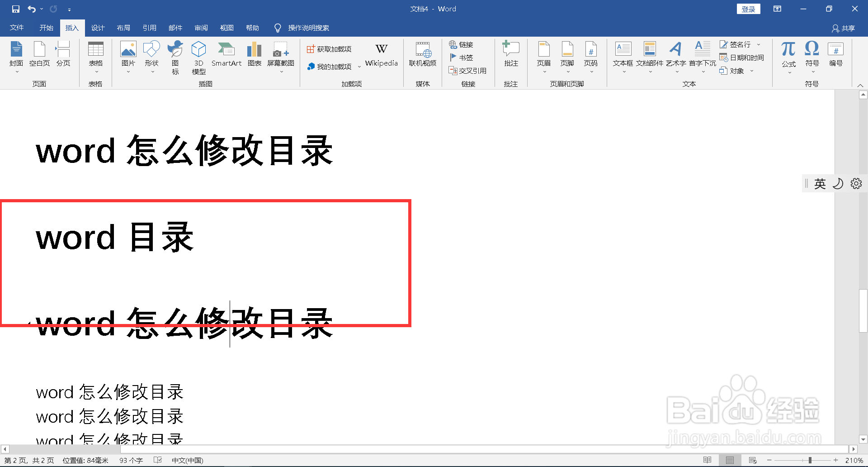Toggle IME moon mode icon
The image size is (868, 467).
[838, 184]
